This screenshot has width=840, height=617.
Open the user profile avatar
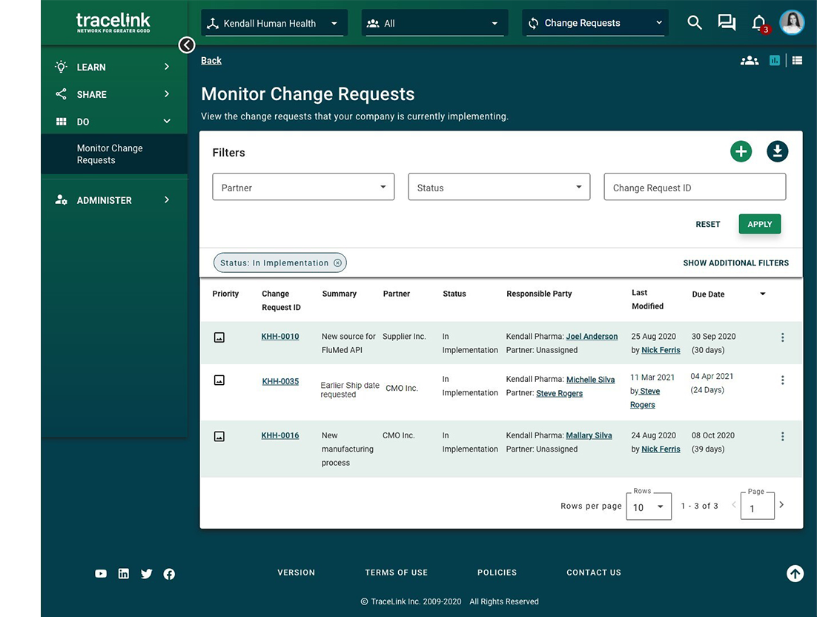pyautogui.click(x=792, y=22)
